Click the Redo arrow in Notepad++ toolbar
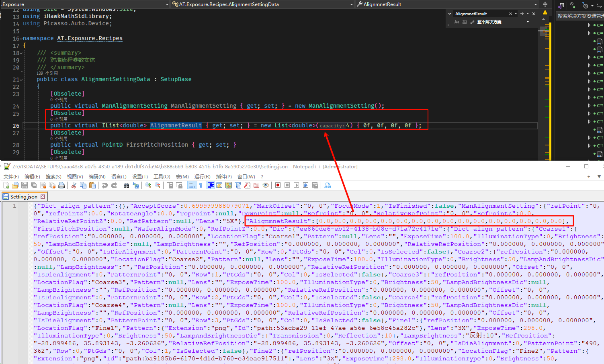 (x=114, y=185)
